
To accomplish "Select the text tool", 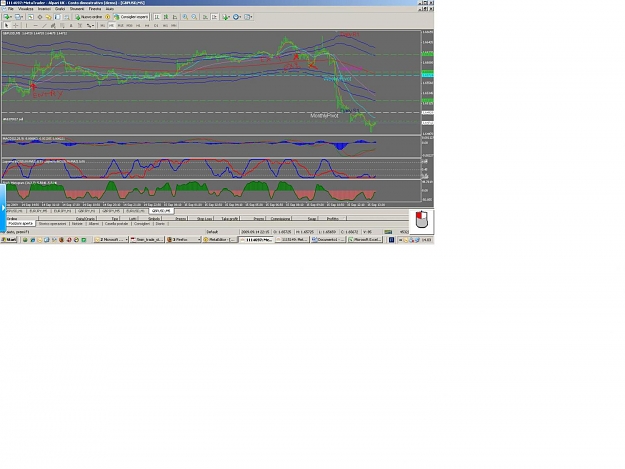I will click(71, 26).
